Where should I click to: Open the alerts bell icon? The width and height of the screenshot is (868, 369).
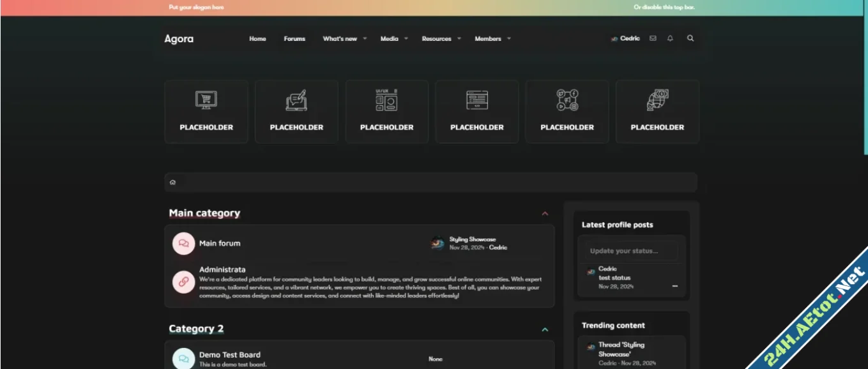[670, 38]
